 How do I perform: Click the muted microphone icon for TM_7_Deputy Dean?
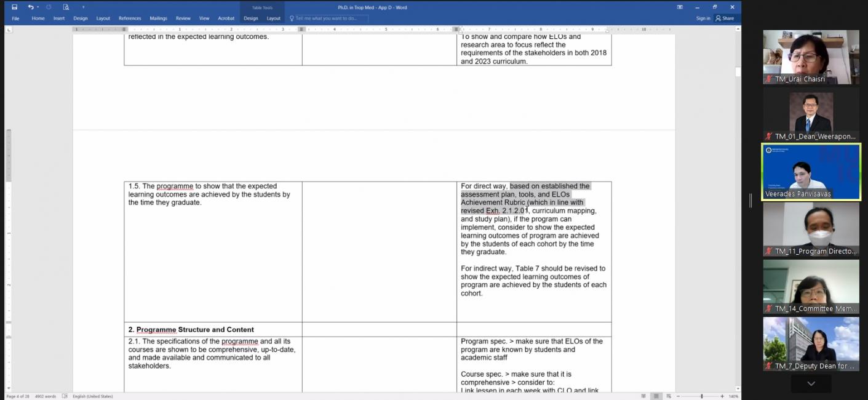point(769,366)
